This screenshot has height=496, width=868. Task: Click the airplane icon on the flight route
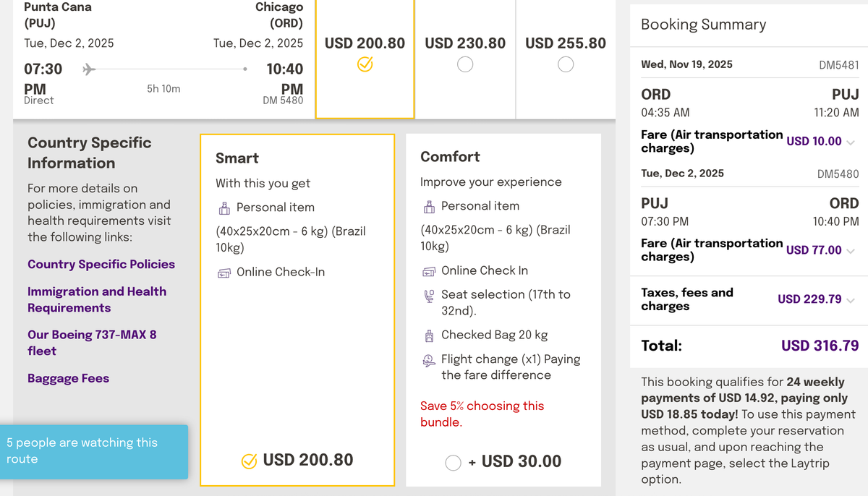[89, 69]
